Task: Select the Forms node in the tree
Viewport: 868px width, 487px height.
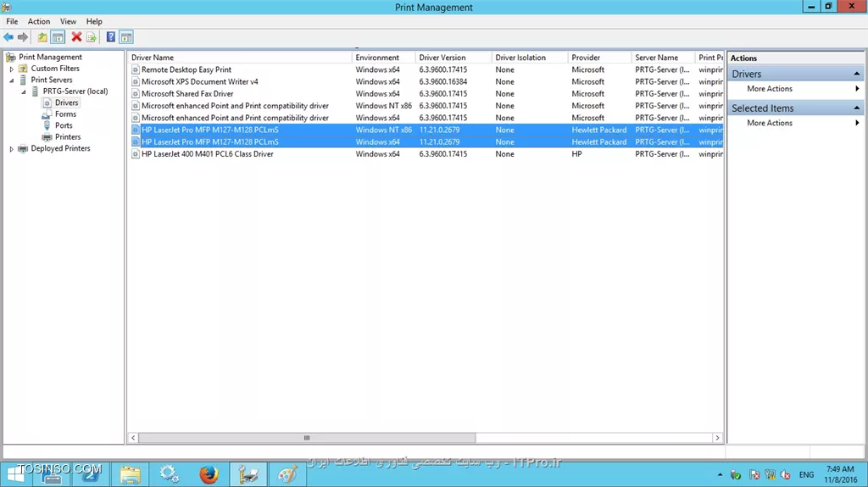Action: (65, 114)
